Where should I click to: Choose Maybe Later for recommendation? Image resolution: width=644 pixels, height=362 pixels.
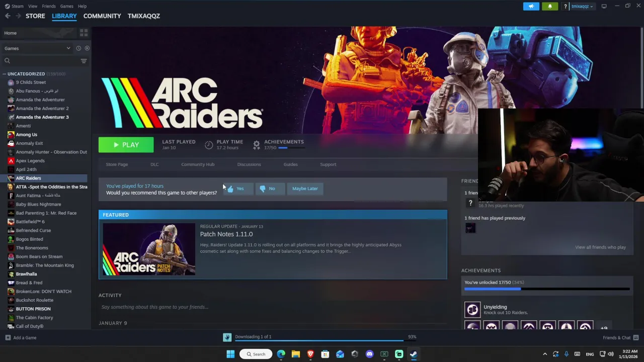[x=305, y=189]
